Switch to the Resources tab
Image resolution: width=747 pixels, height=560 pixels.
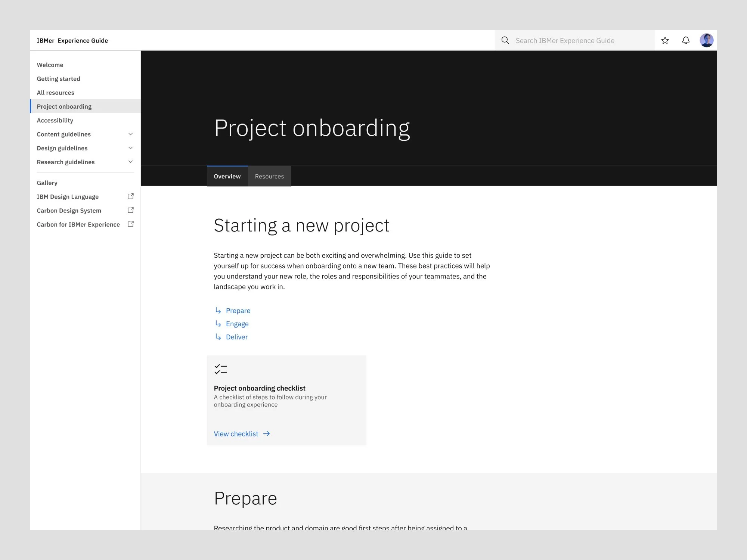pos(269,176)
